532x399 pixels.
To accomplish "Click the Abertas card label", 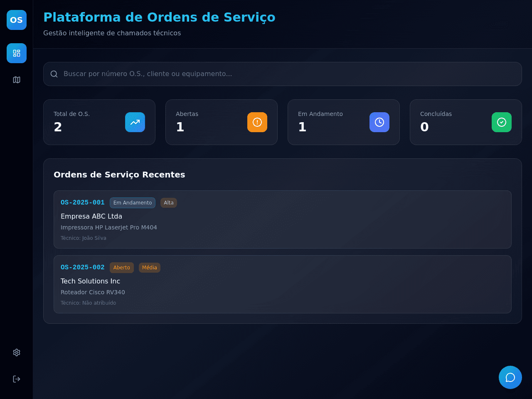I will (187, 114).
